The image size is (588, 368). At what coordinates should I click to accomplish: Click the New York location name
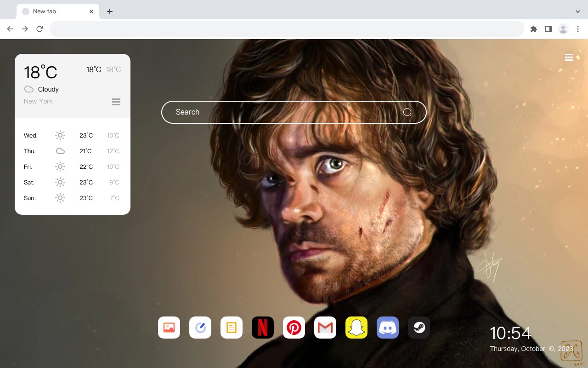point(38,101)
